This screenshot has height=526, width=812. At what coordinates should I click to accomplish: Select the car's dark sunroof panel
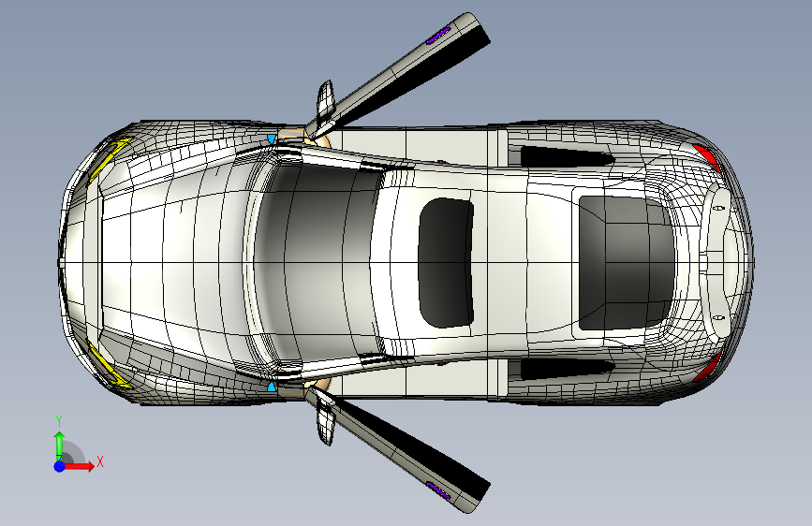(446, 262)
